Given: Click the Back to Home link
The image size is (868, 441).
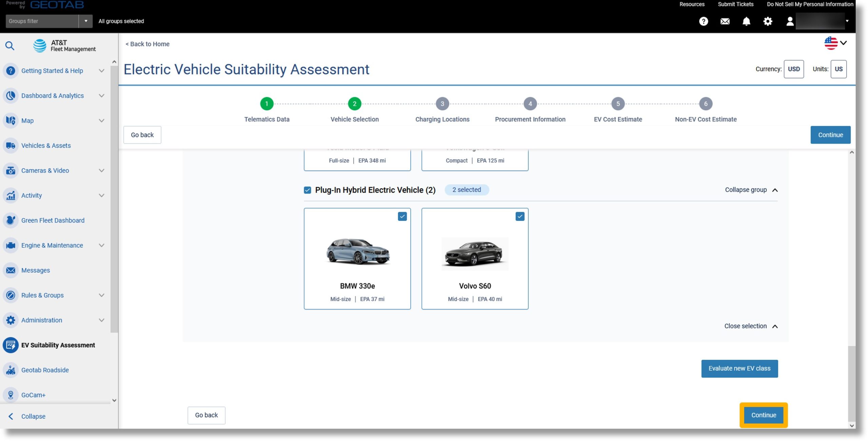Looking at the screenshot, I should [x=147, y=44].
